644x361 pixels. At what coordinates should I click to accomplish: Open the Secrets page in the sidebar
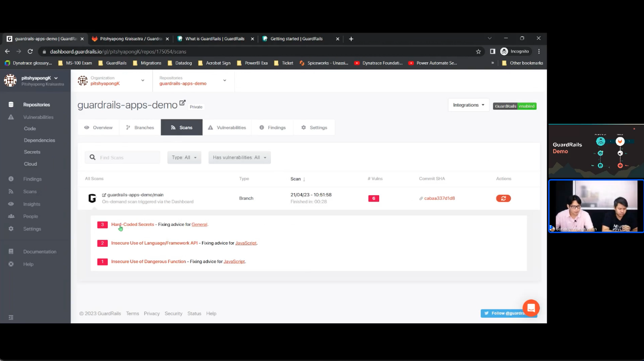point(32,151)
